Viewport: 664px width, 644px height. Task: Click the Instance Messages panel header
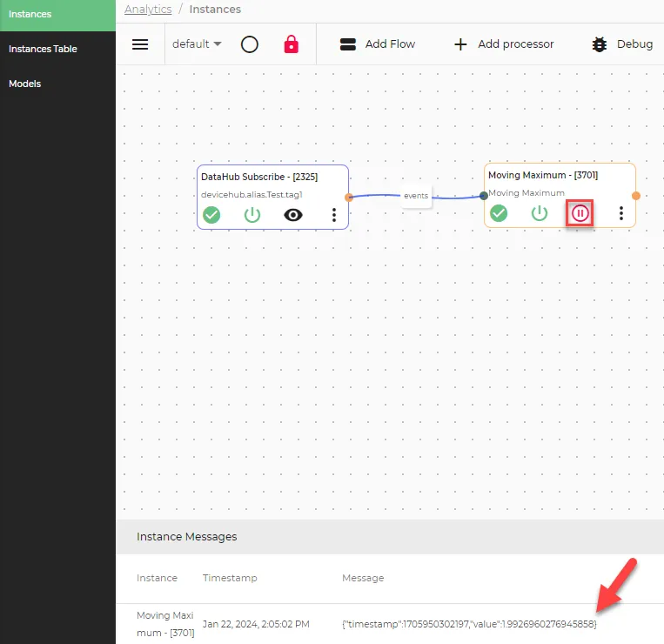click(390, 536)
